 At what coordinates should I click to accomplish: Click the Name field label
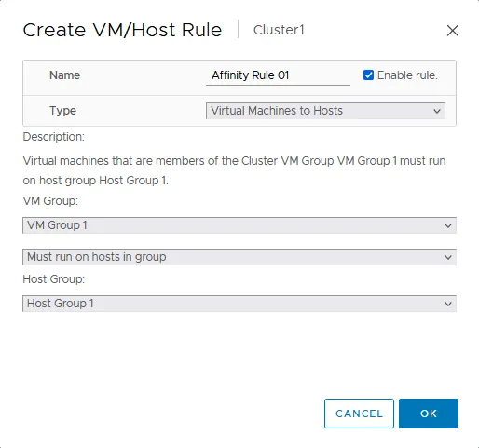(64, 75)
